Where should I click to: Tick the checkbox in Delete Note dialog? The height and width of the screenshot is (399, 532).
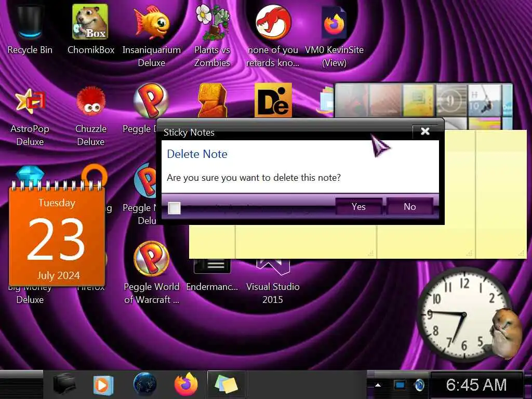174,208
